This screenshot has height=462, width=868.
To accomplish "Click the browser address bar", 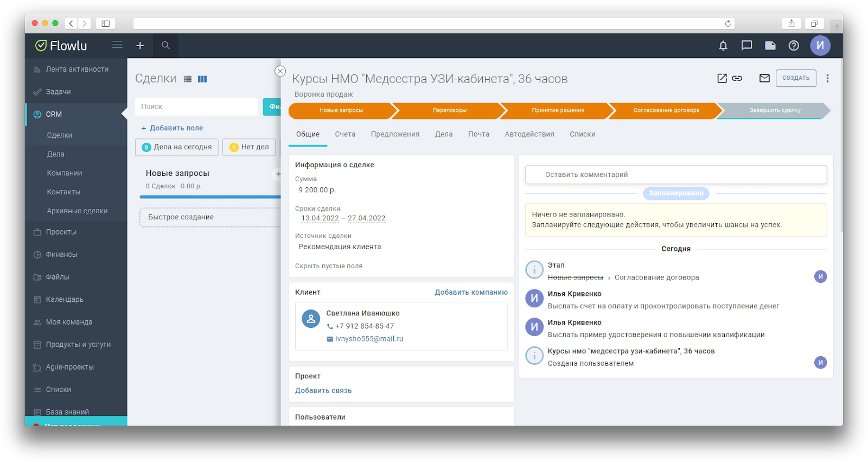I will [434, 23].
